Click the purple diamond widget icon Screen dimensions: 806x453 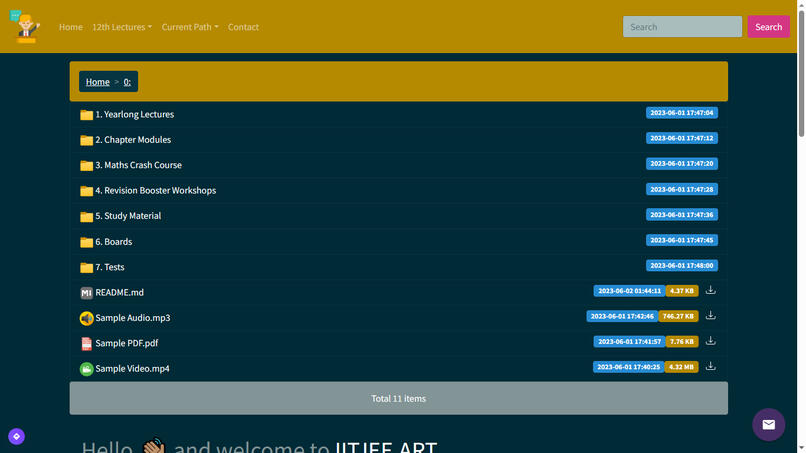coord(16,437)
